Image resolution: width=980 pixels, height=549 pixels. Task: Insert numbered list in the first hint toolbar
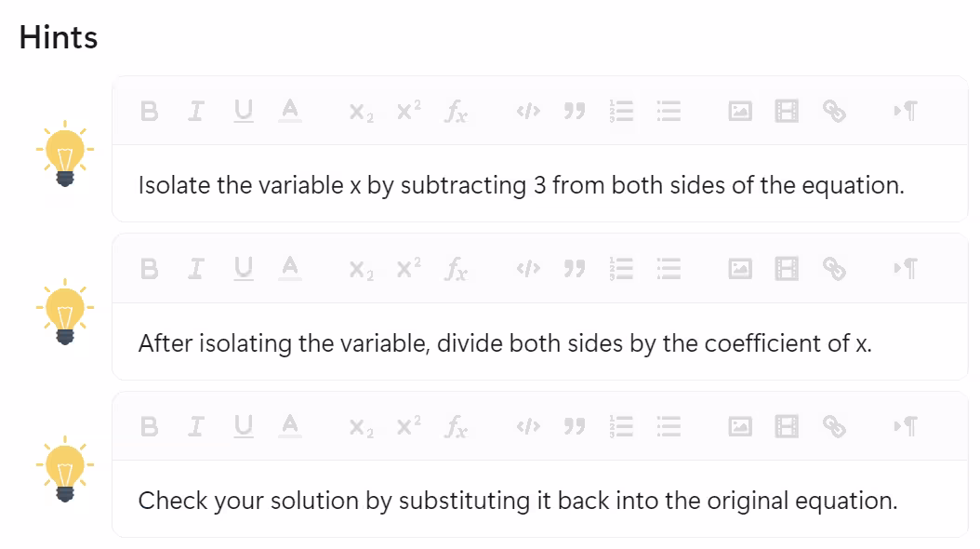pos(621,112)
